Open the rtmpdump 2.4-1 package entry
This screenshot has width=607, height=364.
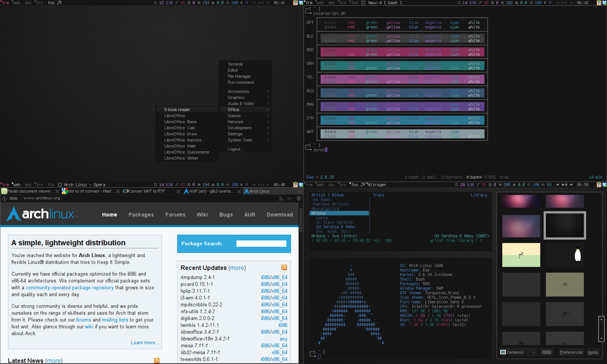[x=198, y=277]
